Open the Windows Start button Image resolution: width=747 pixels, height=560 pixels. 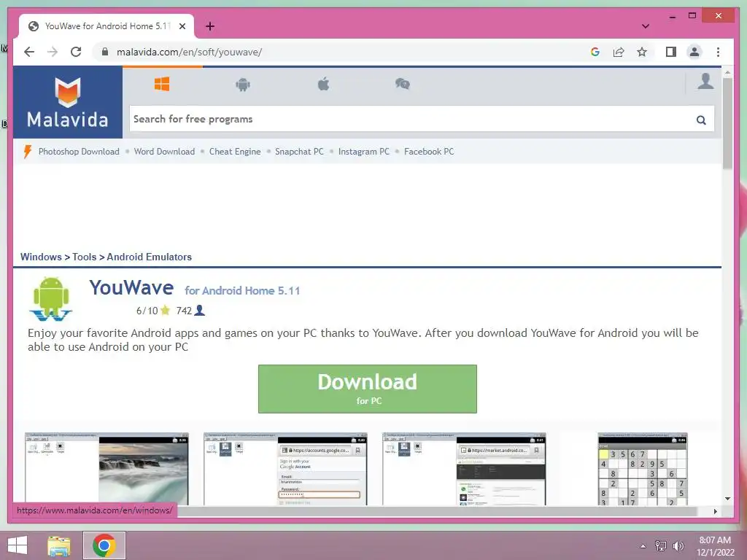click(x=18, y=545)
